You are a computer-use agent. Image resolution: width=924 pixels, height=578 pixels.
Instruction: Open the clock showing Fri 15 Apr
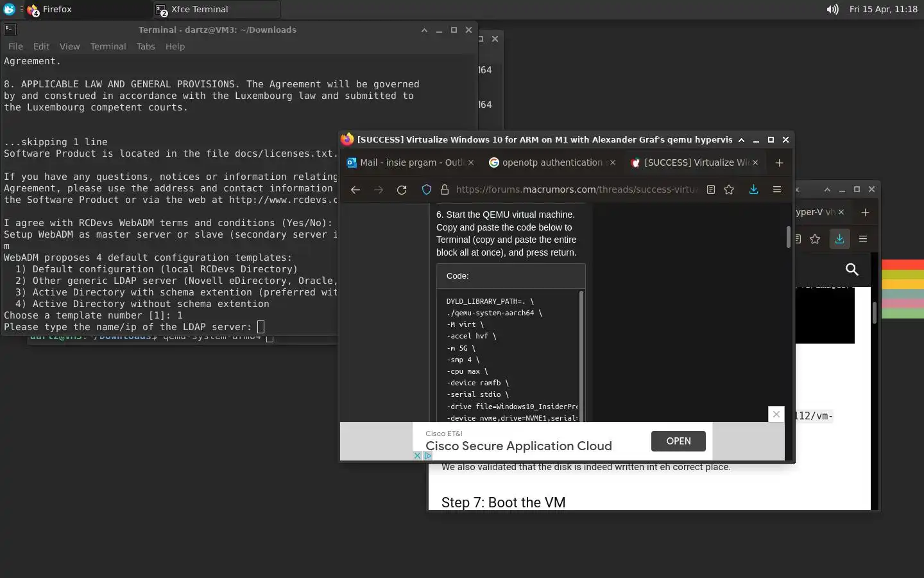(883, 9)
